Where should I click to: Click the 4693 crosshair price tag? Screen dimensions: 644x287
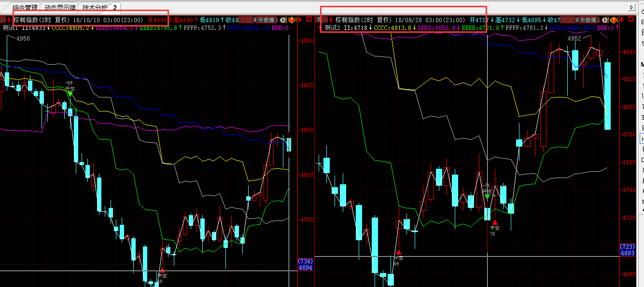tap(627, 253)
